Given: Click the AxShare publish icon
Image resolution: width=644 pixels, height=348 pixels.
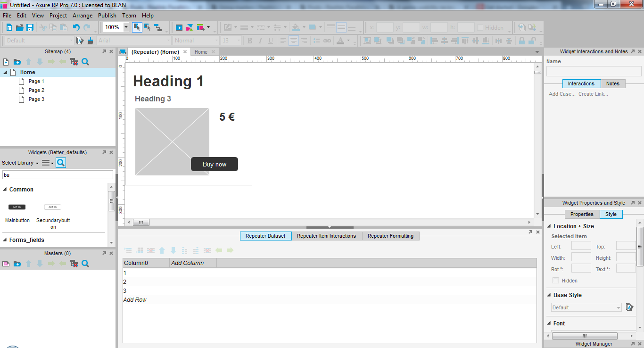Looking at the screenshot, I should point(190,27).
